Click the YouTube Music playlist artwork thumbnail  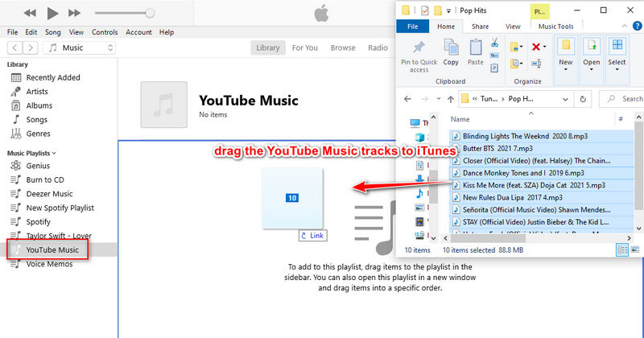click(x=164, y=105)
